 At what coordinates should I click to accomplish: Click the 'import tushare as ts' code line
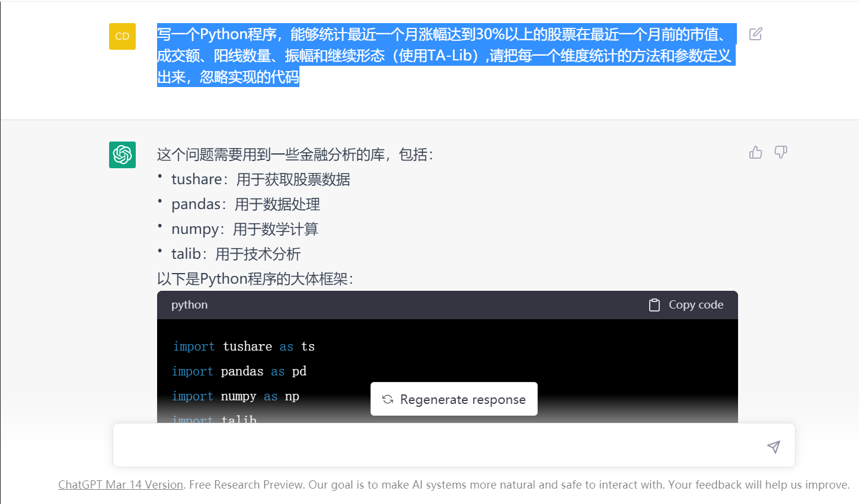244,346
